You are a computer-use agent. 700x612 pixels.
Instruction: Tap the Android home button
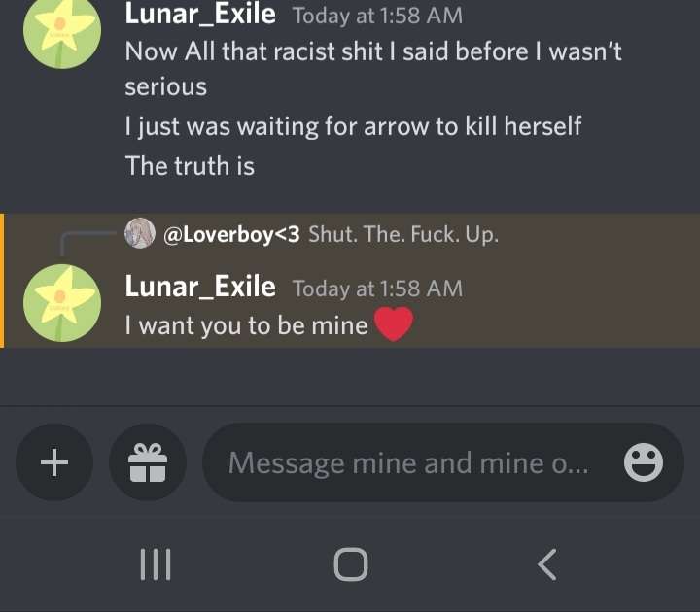pyautogui.click(x=351, y=564)
